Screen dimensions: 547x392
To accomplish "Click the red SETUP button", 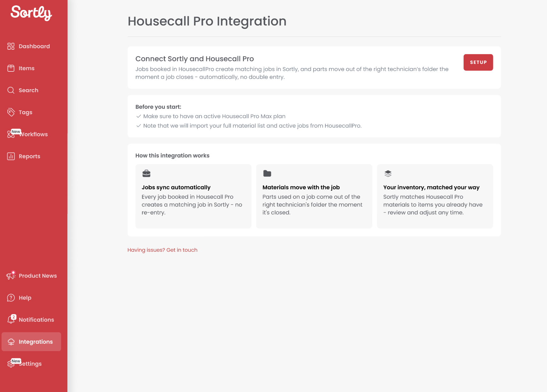I will pos(478,62).
